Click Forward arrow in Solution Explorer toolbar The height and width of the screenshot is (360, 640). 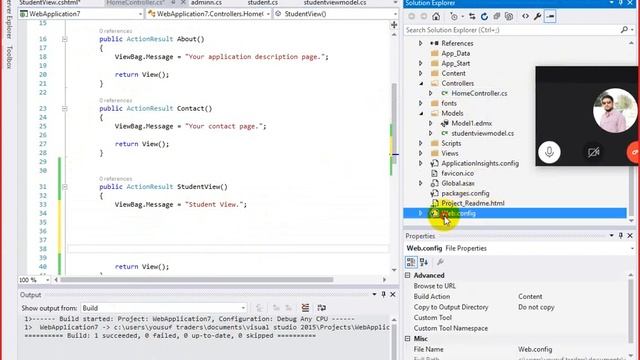(x=424, y=16)
